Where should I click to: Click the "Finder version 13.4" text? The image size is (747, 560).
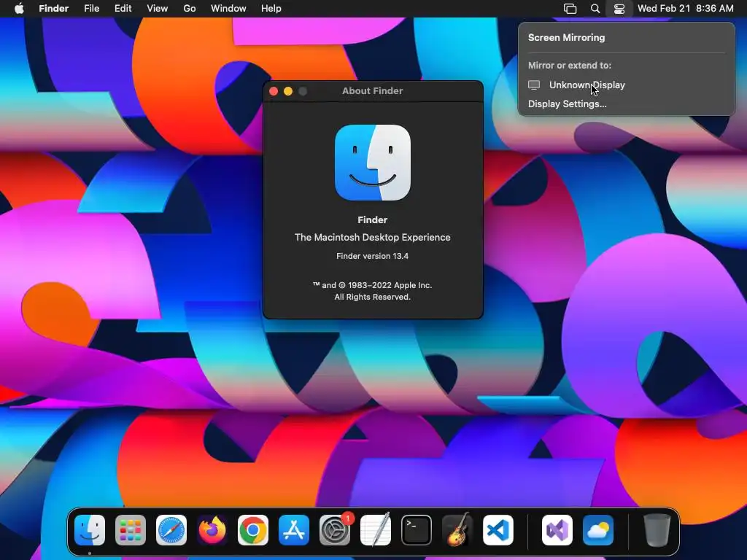point(373,256)
